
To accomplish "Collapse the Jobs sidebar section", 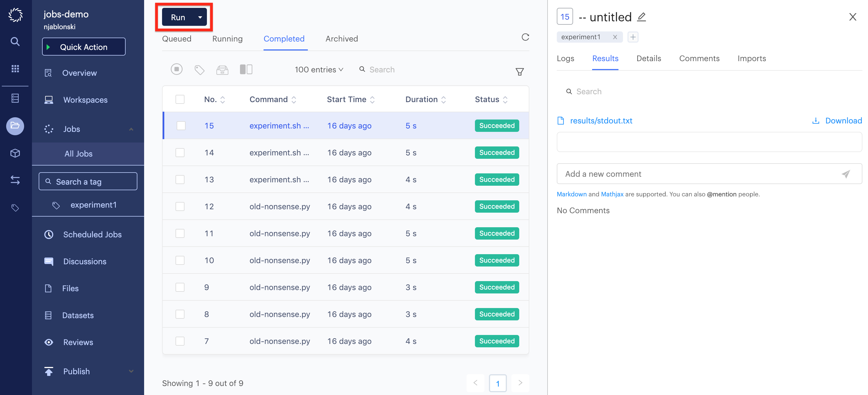I will click(x=131, y=129).
